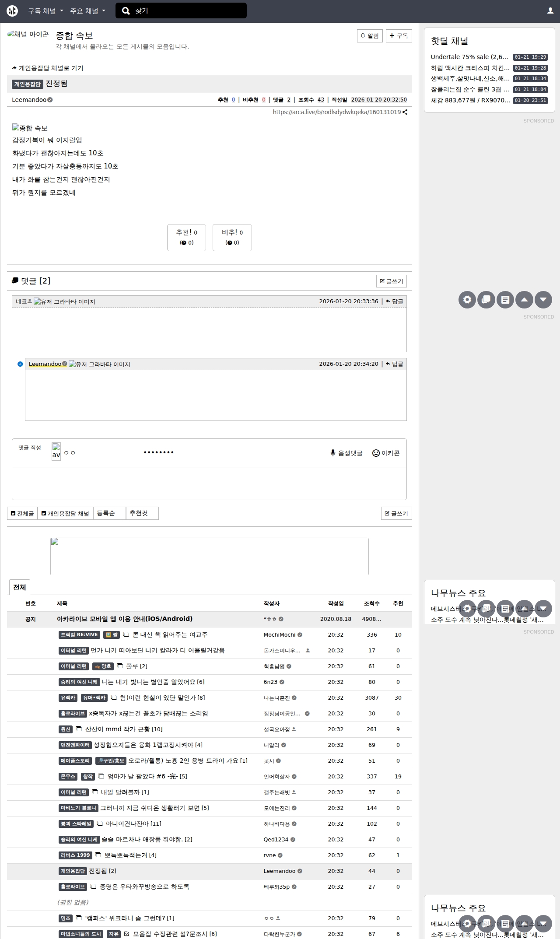
Task: Open the post 엄마가 날 팔았다 #6 -完-
Action: click(143, 776)
